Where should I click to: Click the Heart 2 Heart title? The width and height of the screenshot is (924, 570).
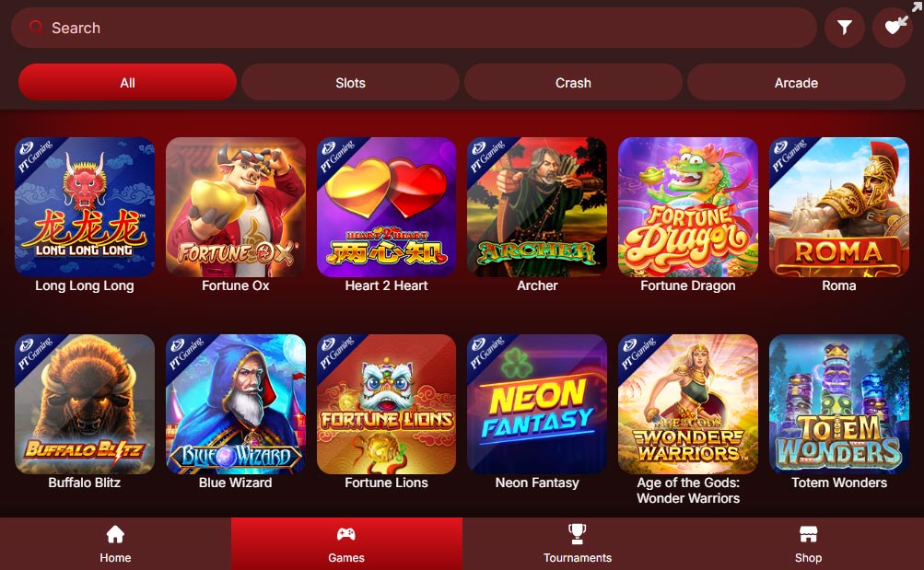[x=386, y=285]
